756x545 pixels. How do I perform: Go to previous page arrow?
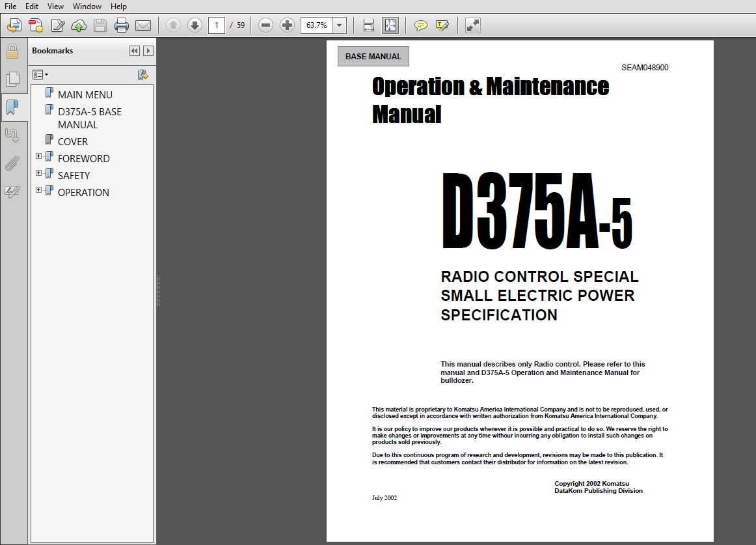point(173,25)
